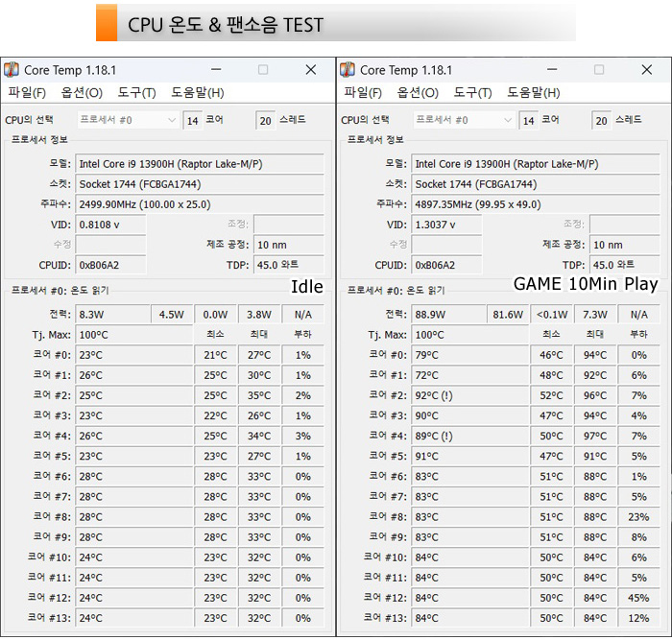Click the Core Temp icon in right window
Screen dimensions: 672x640
coord(348,70)
